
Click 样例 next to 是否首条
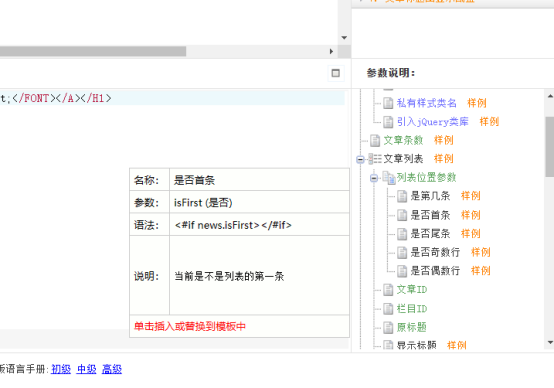471,215
